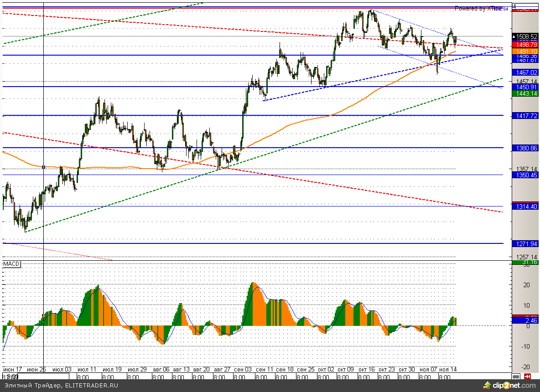Click the 1380.86 horizontal level tag

[x=525, y=148]
